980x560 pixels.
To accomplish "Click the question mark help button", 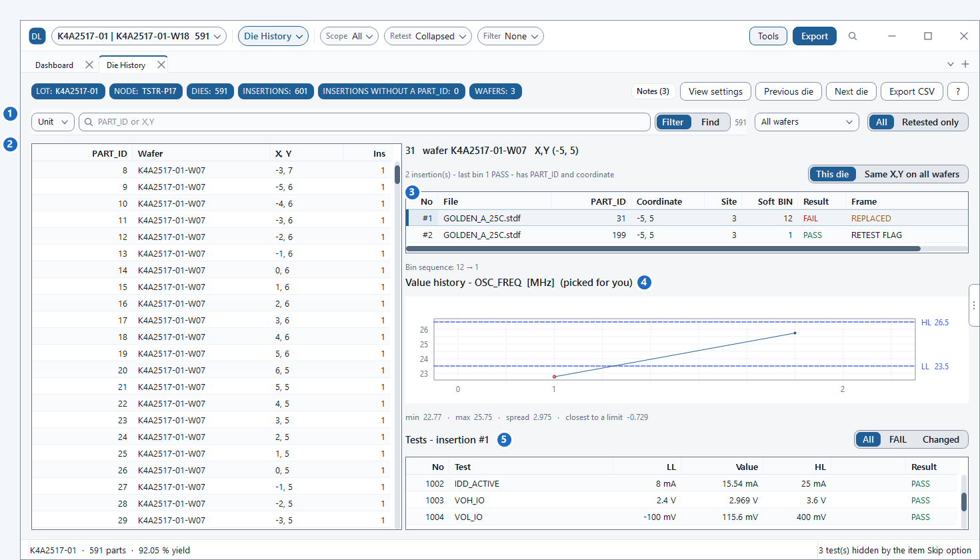I will pos(958,91).
